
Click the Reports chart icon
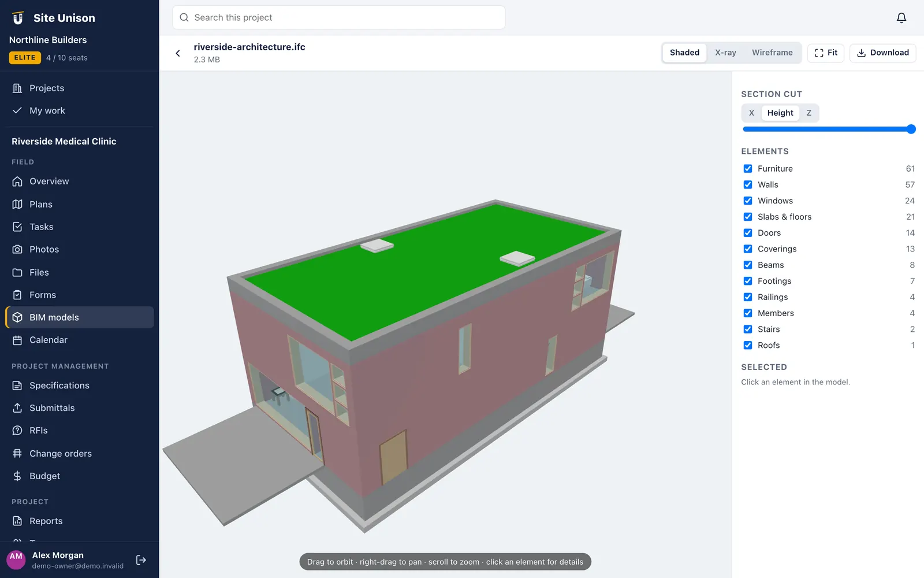(x=17, y=521)
